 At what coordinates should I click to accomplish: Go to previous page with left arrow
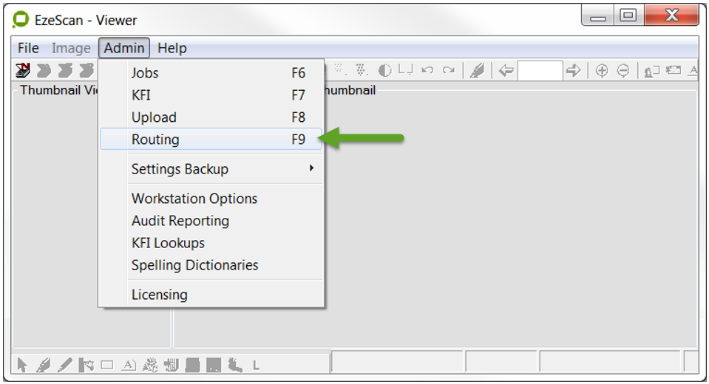(506, 70)
